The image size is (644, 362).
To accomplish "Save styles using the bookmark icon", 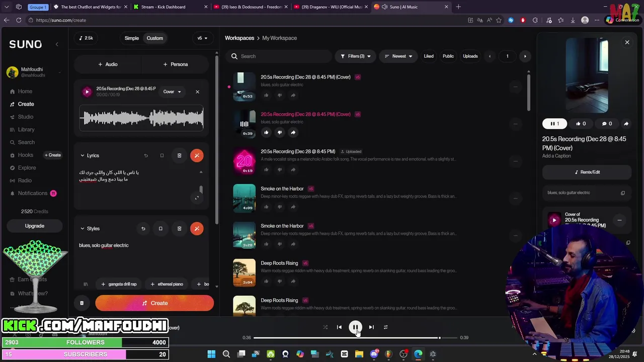I will point(160,228).
